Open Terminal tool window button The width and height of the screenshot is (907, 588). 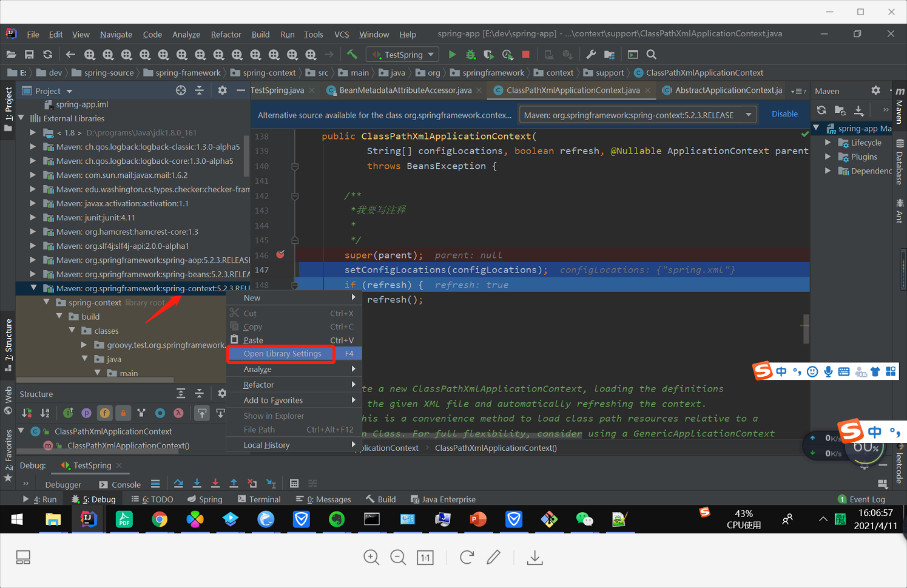click(x=259, y=499)
